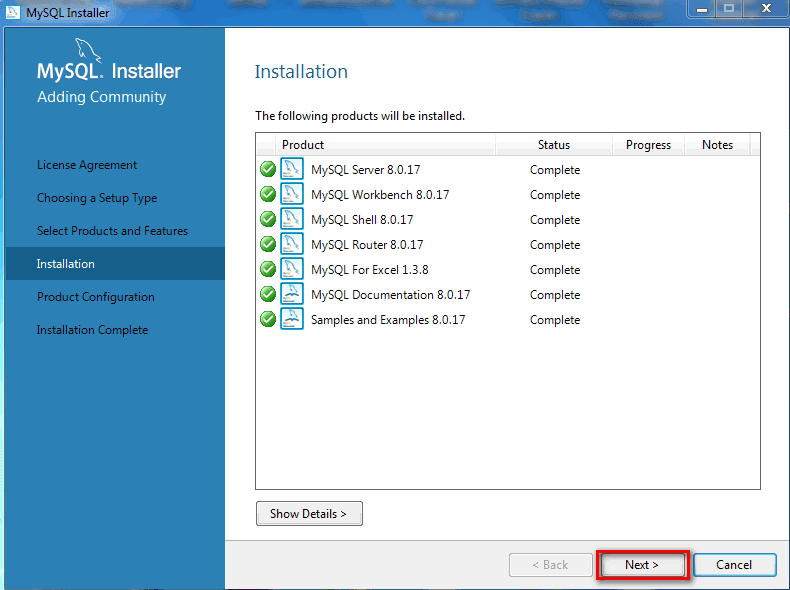This screenshot has width=790, height=590.
Task: Click the MySQL Server 8.0.17 product icon
Action: 292,169
